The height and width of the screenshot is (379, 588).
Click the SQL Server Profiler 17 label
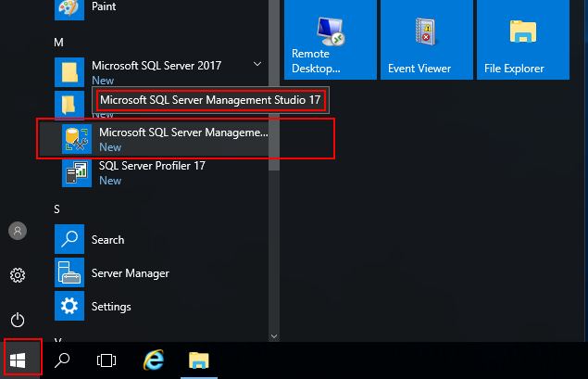point(152,166)
